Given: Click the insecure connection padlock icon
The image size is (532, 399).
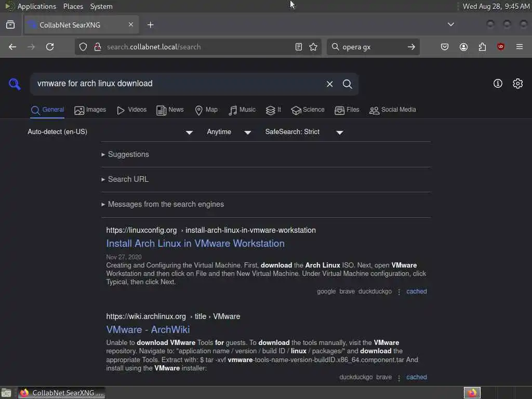Looking at the screenshot, I should 98,47.
